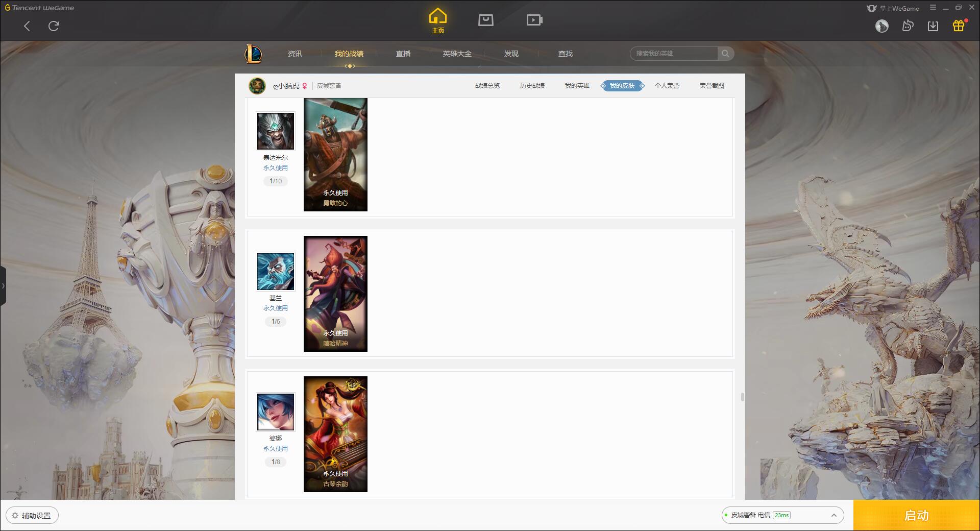Click the 娑娜 1/8 skin count
The image size is (980, 531).
coord(276,462)
